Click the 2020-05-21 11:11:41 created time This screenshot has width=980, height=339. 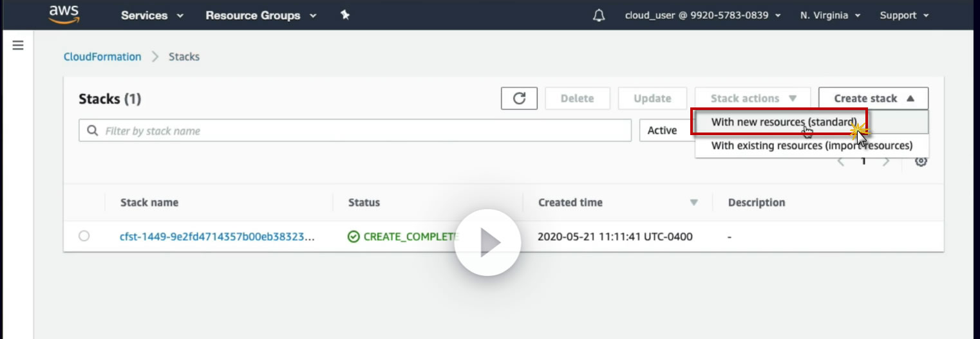(615, 236)
